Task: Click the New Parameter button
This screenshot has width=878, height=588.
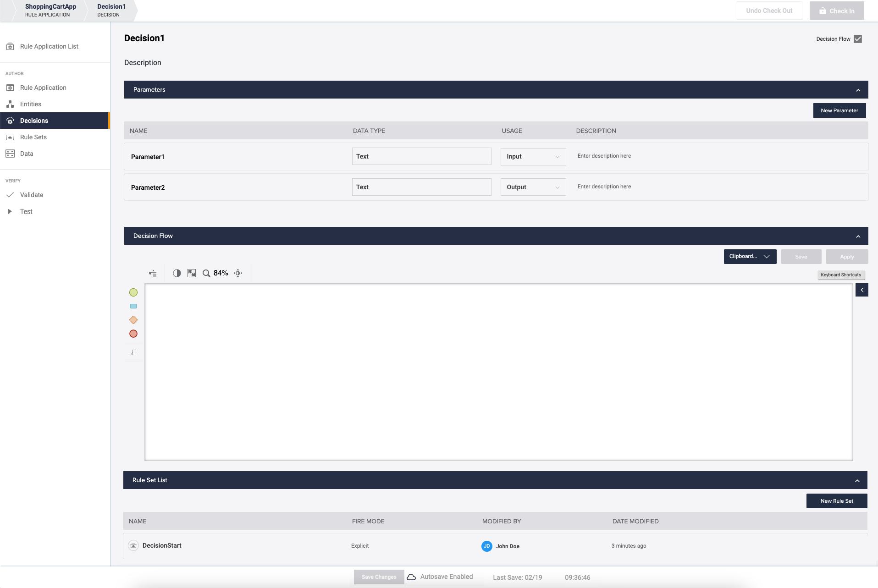Action: (x=839, y=110)
